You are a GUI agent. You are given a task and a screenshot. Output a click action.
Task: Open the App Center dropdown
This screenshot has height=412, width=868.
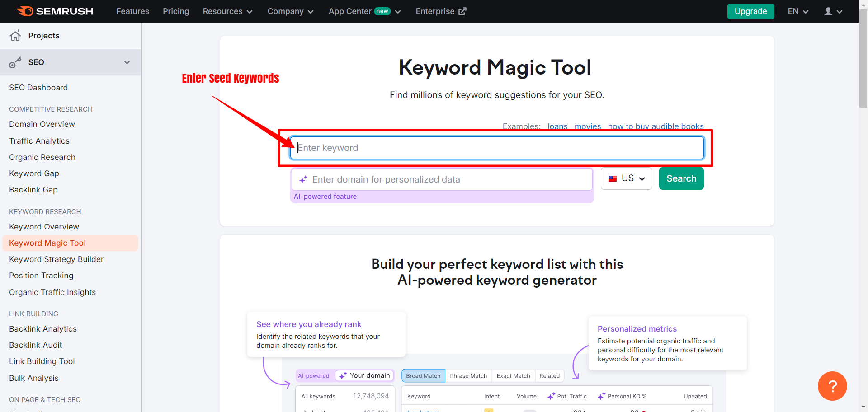pos(365,11)
